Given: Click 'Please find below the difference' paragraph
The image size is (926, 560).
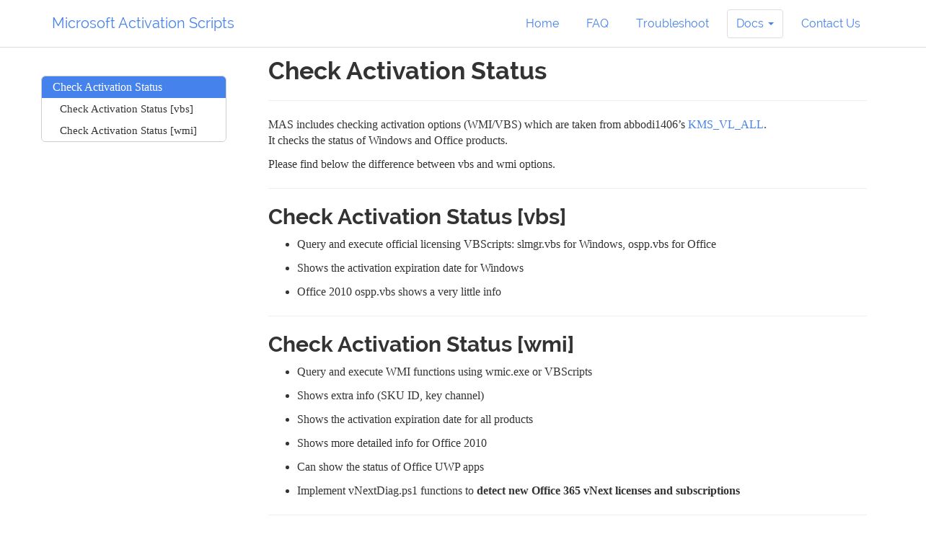Looking at the screenshot, I should pyautogui.click(x=412, y=164).
